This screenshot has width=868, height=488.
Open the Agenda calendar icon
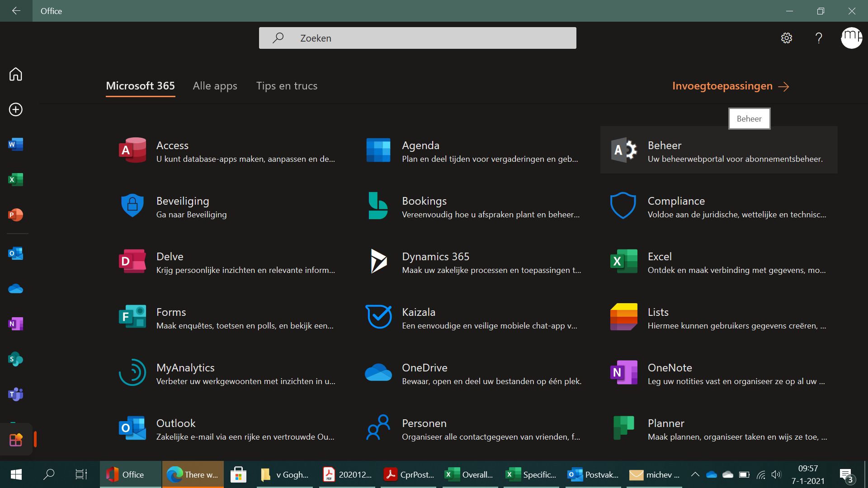point(378,150)
